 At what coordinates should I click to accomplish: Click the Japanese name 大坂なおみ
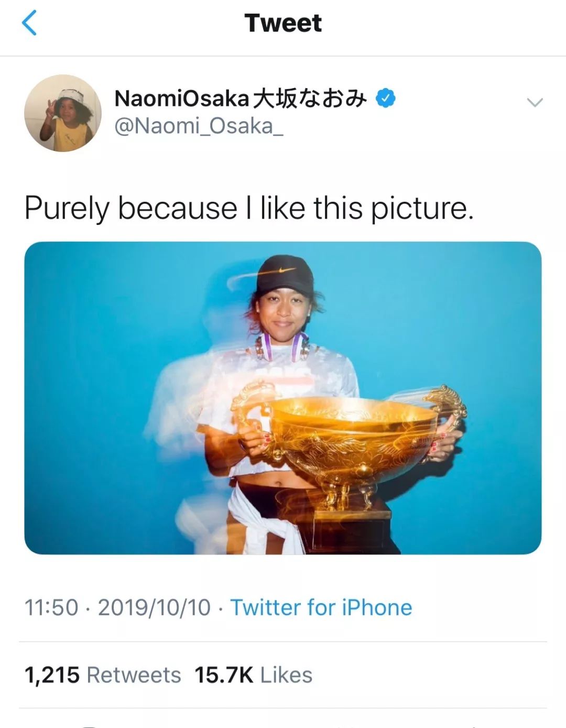[310, 99]
